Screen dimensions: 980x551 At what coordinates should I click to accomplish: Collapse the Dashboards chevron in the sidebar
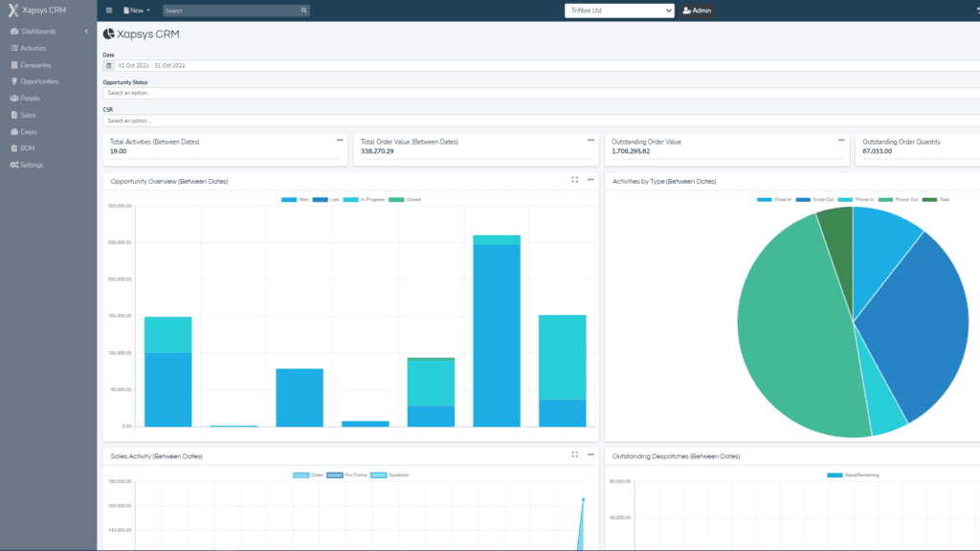coord(86,32)
